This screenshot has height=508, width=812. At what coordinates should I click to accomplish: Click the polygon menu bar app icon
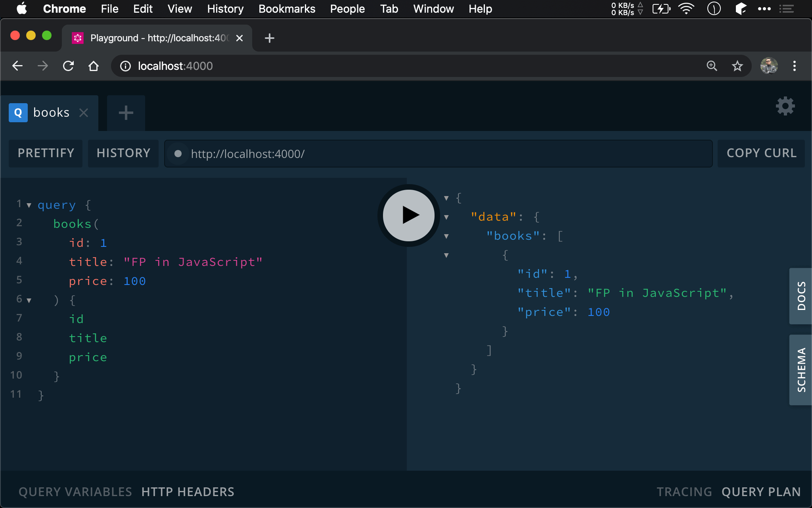[741, 9]
